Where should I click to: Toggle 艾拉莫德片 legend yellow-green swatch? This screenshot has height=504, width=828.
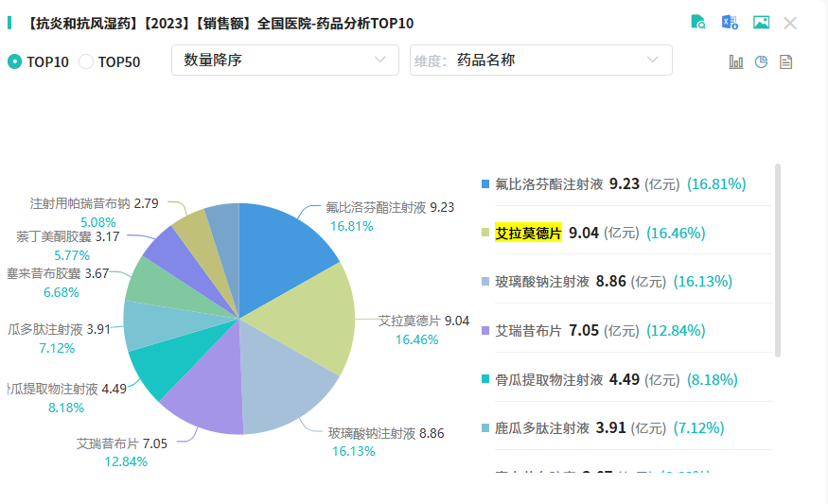point(485,233)
